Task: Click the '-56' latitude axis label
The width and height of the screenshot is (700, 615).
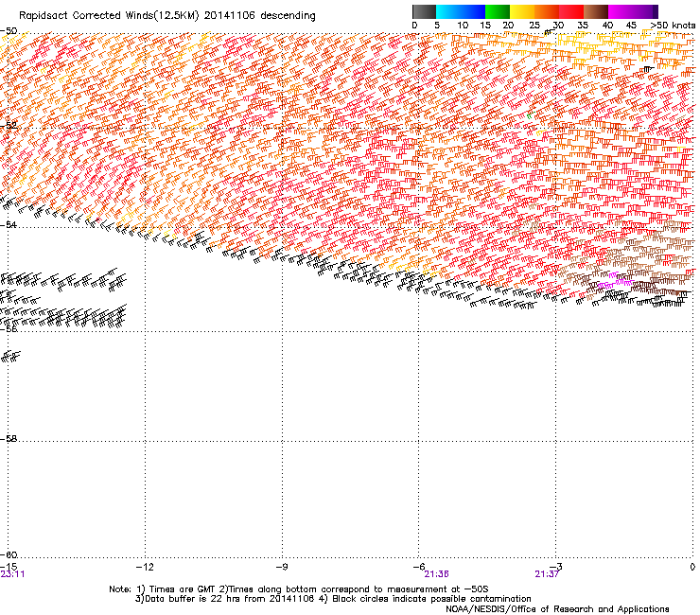Action: tap(9, 329)
